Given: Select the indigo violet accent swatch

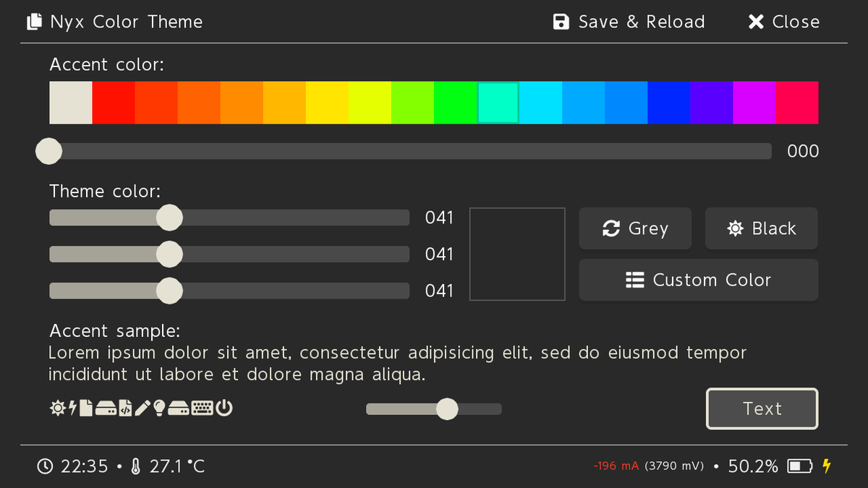Looking at the screenshot, I should 712,103.
